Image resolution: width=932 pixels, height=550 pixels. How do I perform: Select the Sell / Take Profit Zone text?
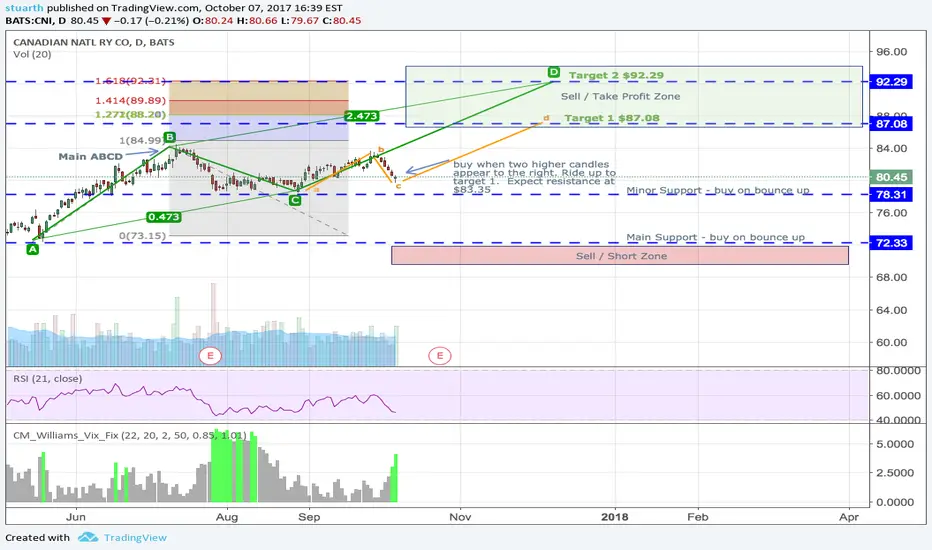click(621, 96)
